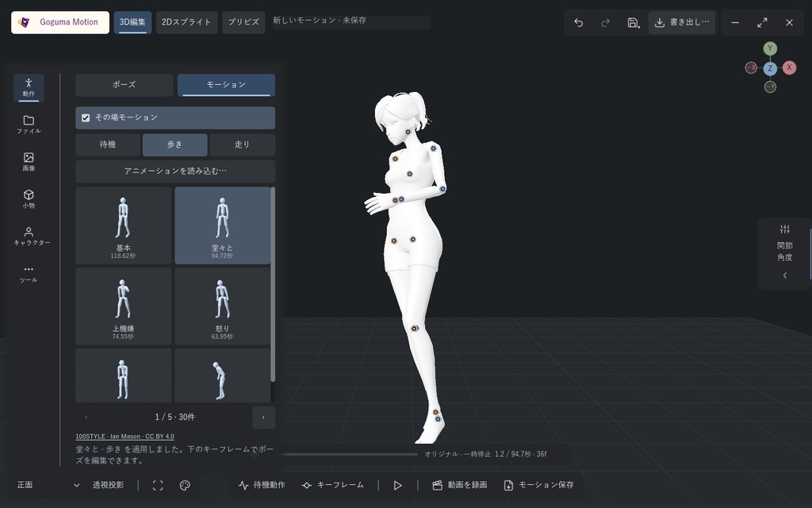Click the "1 / 5 · 30件" page indicator
The height and width of the screenshot is (508, 812).
point(175,418)
